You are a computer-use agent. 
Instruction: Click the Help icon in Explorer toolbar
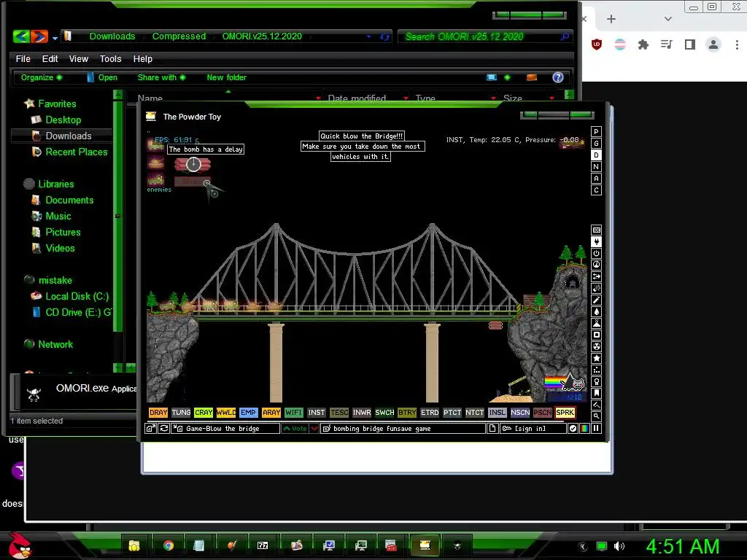[558, 77]
